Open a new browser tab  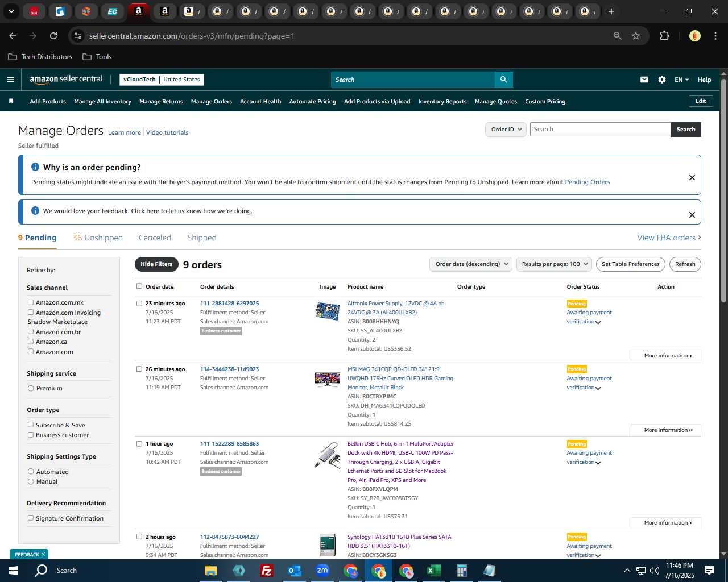(x=611, y=11)
